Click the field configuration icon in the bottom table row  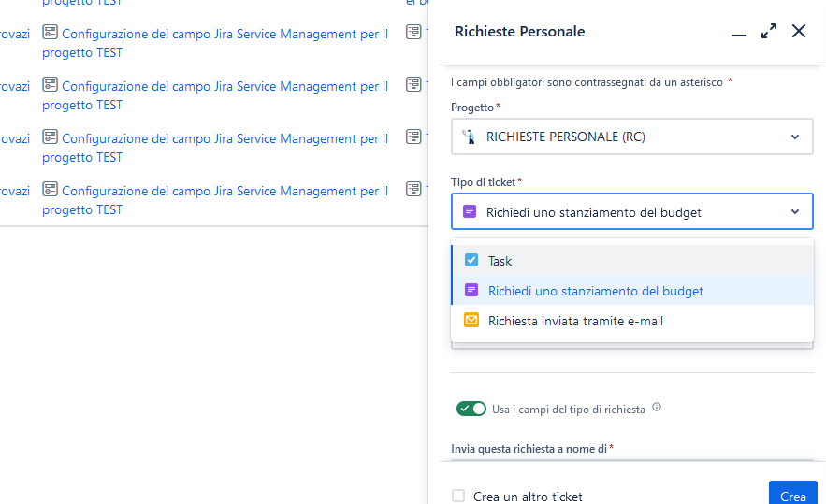(x=51, y=190)
